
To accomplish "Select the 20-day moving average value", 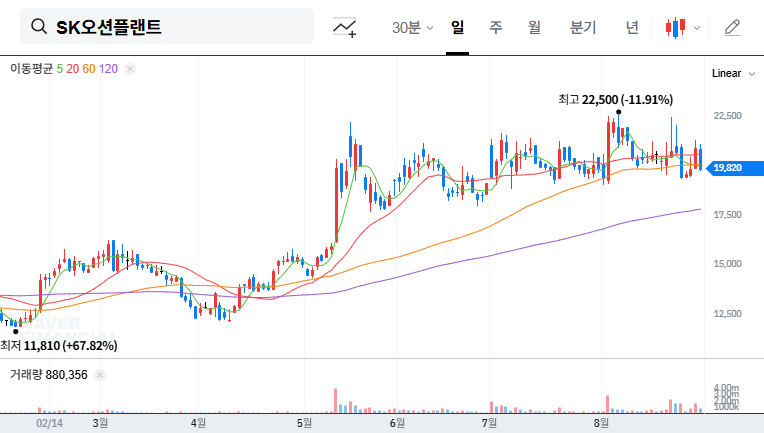I will 73,69.
